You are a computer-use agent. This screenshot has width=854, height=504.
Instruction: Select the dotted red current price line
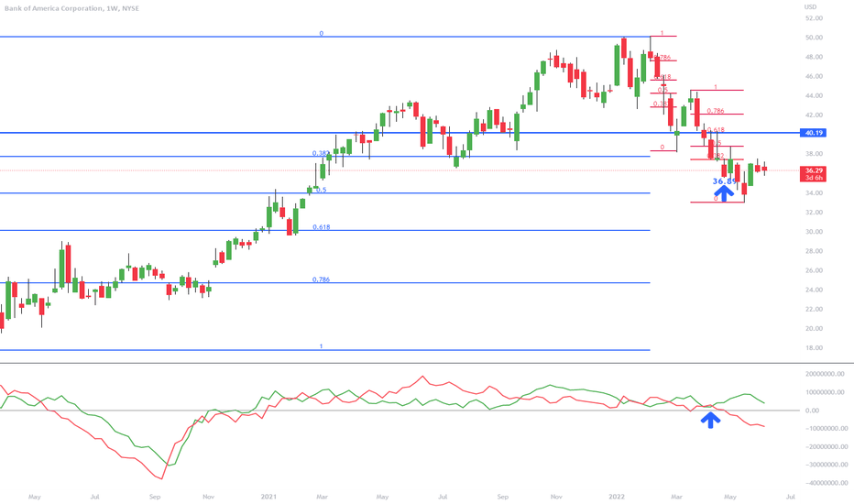pyautogui.click(x=400, y=170)
